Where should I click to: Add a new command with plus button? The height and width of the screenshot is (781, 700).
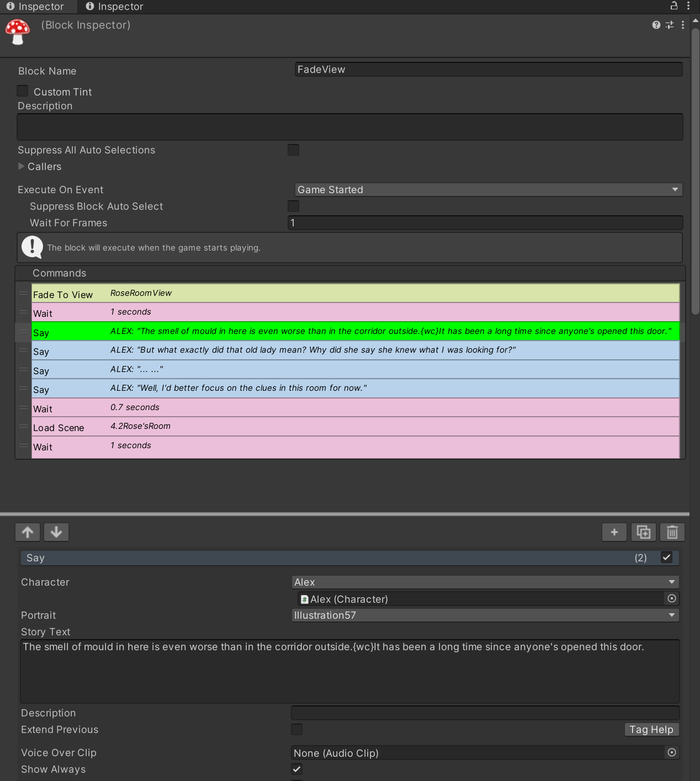614,532
